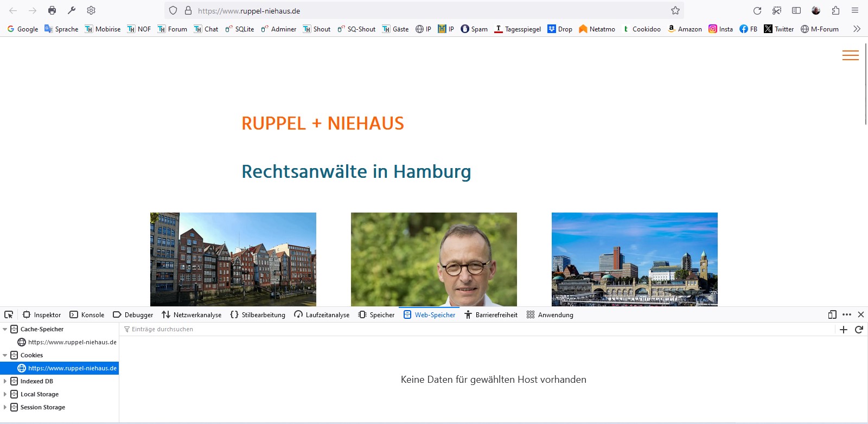This screenshot has width=868, height=424.
Task: Open the extensions puzzle icon
Action: 835,10
